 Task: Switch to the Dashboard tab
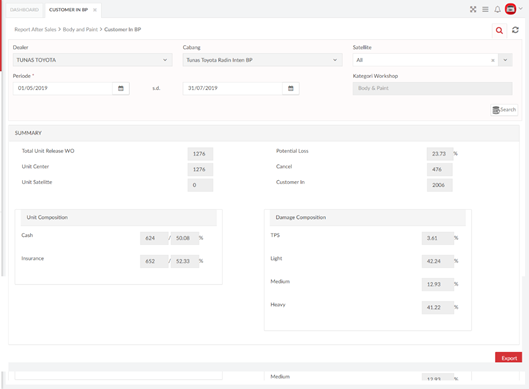click(24, 10)
